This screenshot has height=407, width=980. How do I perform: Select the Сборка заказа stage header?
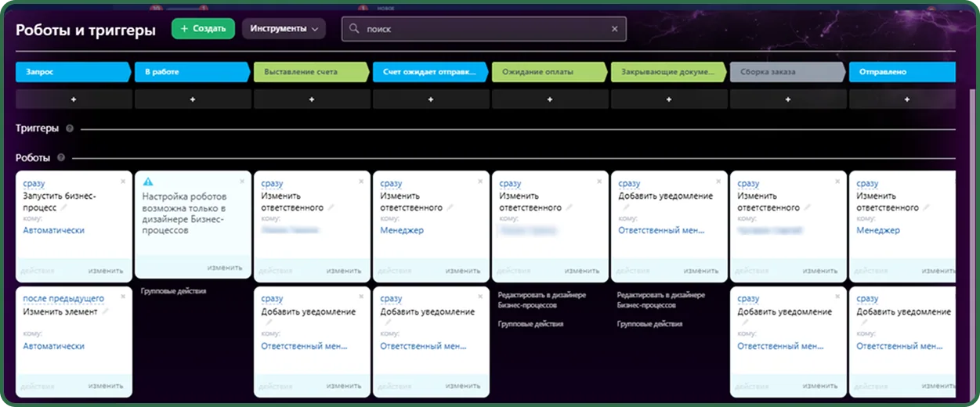(x=788, y=72)
